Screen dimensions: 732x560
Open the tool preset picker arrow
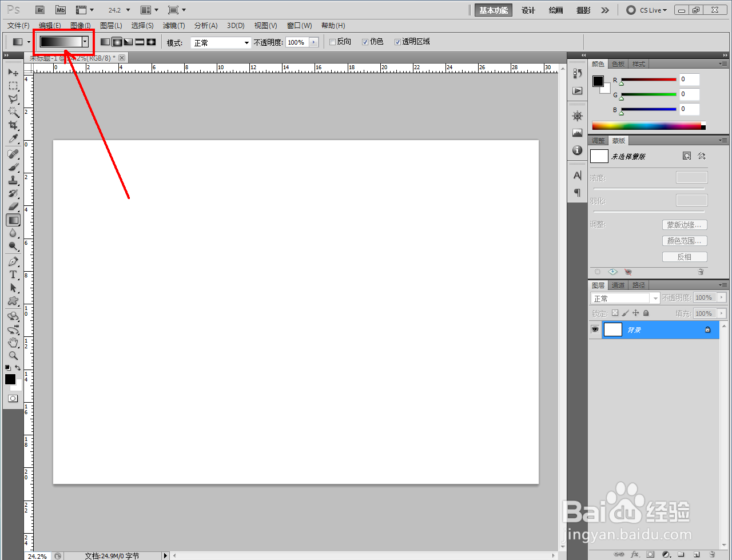tap(29, 42)
